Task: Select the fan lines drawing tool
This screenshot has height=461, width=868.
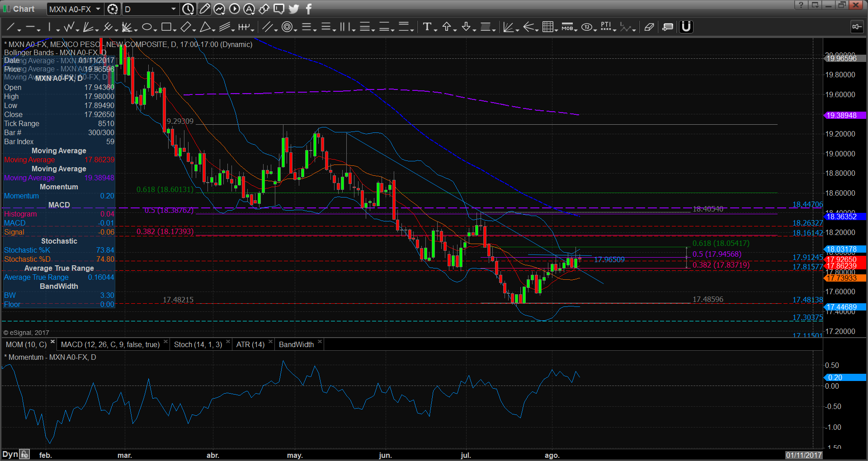Action: coord(88,27)
